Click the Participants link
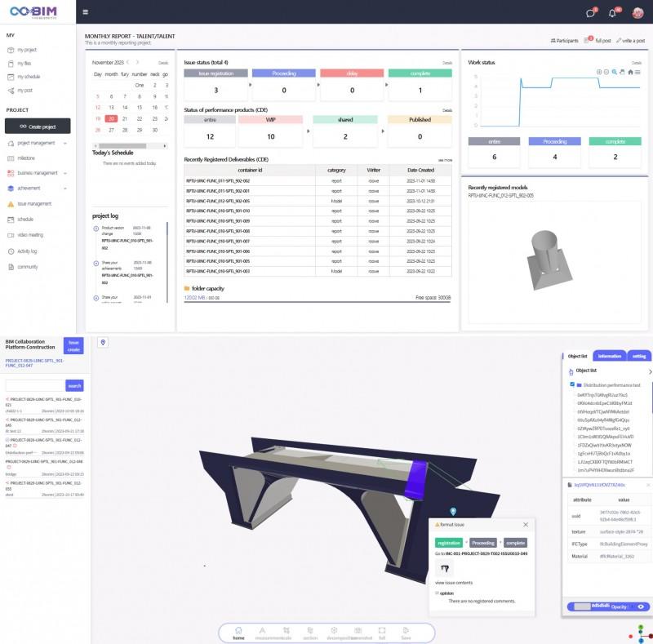 pos(564,41)
